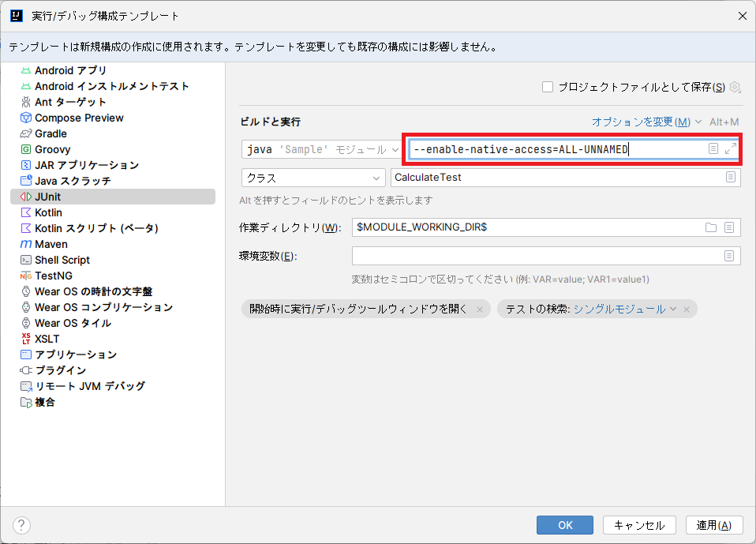Click the プラグイン plug icon

point(26,370)
